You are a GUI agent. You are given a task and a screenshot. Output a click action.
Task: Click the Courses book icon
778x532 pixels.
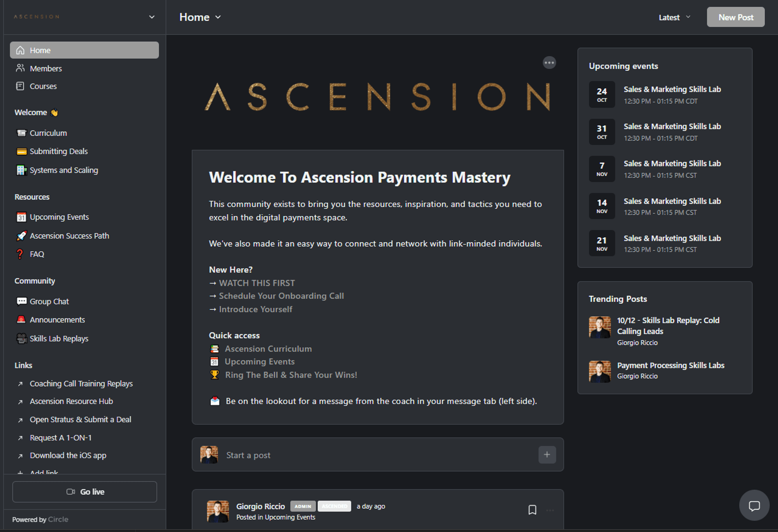(x=20, y=86)
